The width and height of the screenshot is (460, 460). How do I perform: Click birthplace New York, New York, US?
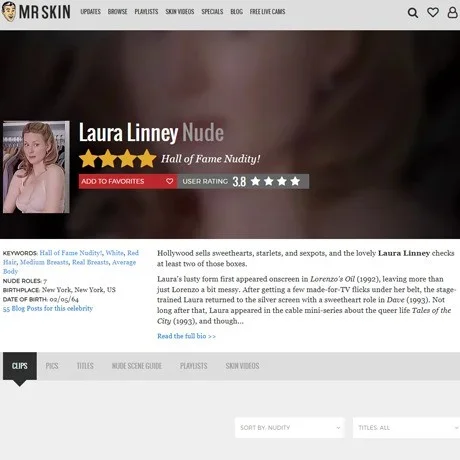[x=79, y=290]
